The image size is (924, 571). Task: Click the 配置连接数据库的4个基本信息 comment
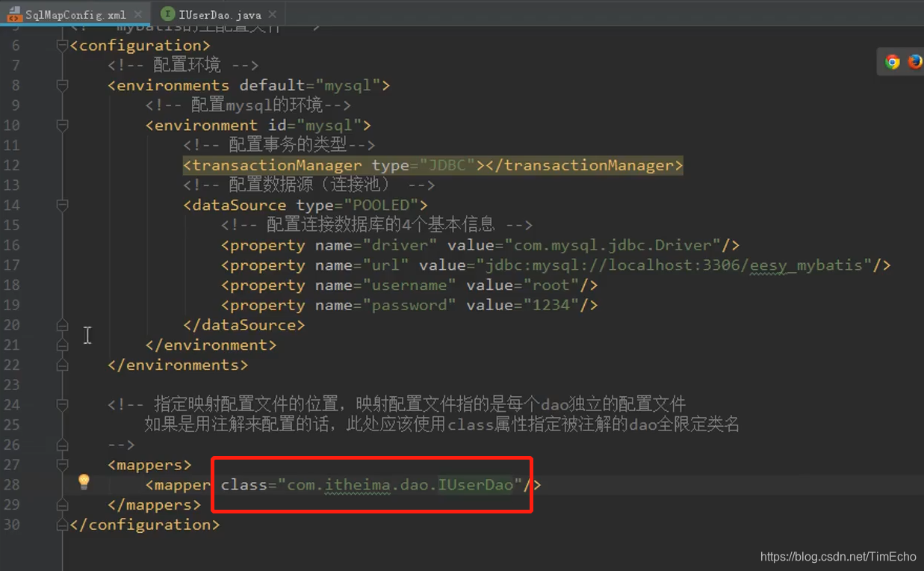click(x=377, y=225)
